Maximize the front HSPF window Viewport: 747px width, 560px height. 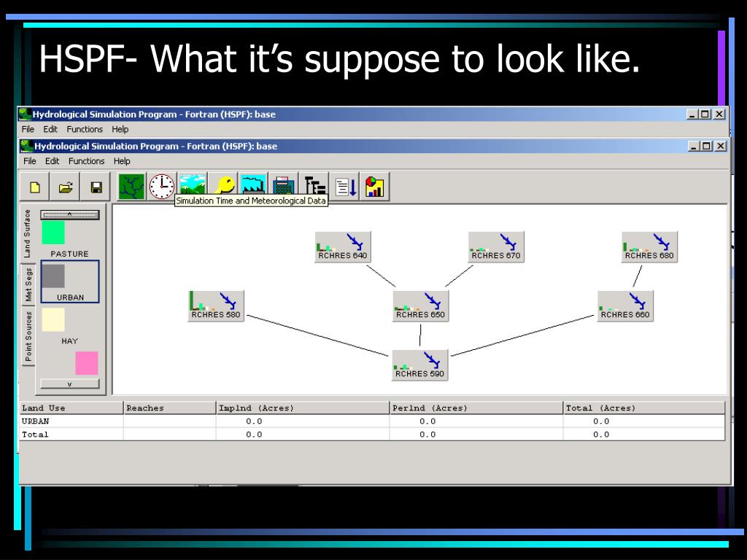706,146
